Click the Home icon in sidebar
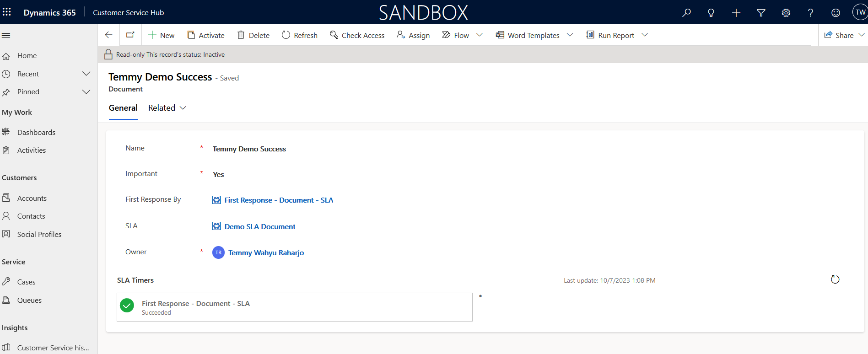This screenshot has width=868, height=354. tap(6, 56)
